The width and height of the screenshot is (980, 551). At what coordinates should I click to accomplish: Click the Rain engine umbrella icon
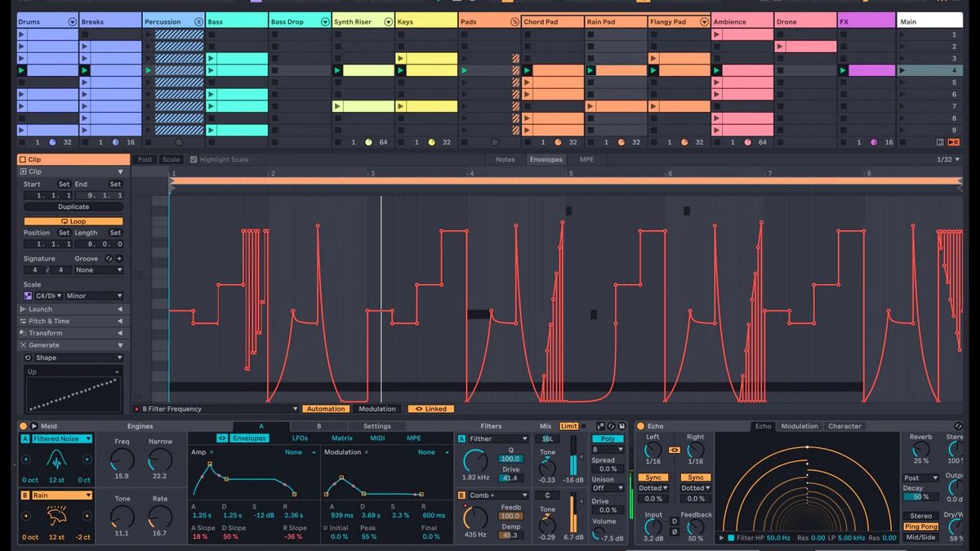click(x=56, y=515)
